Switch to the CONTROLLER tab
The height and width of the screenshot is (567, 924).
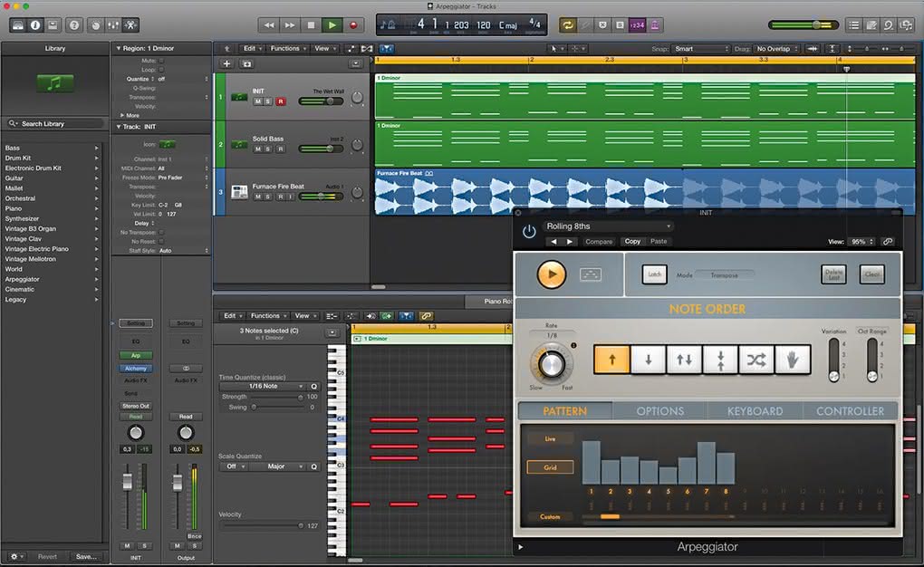[850, 411]
